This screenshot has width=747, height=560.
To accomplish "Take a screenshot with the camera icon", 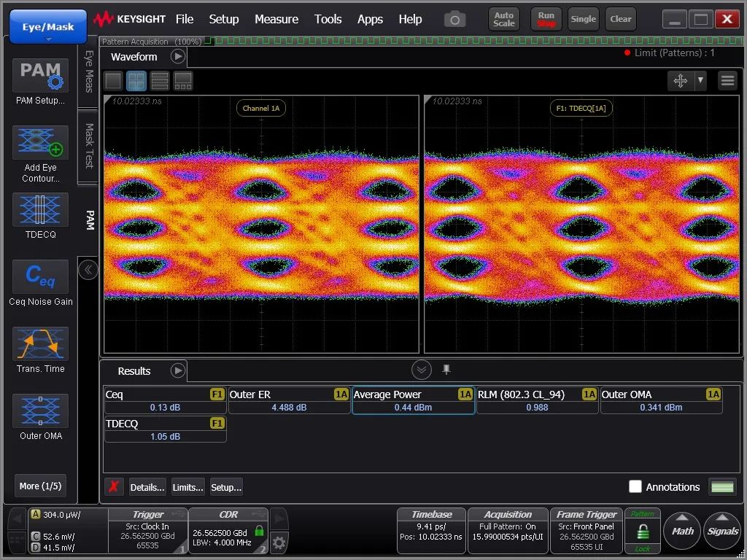I will pos(454,20).
